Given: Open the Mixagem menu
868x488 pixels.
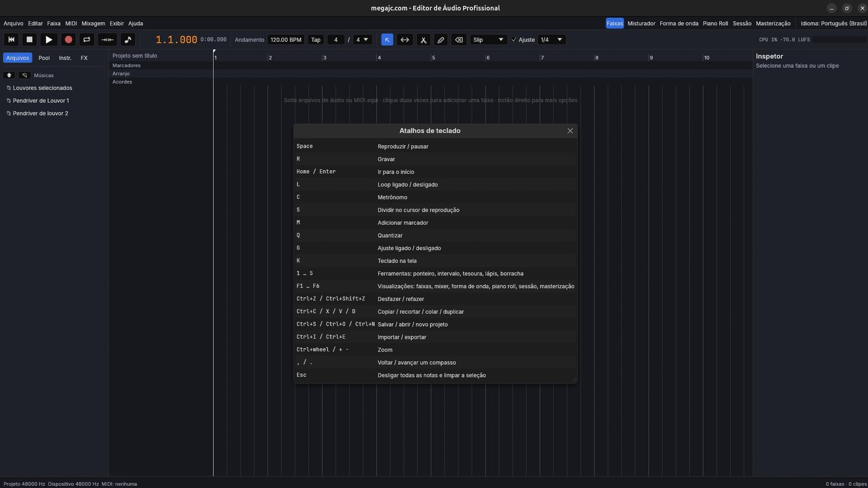Looking at the screenshot, I should pyautogui.click(x=93, y=23).
